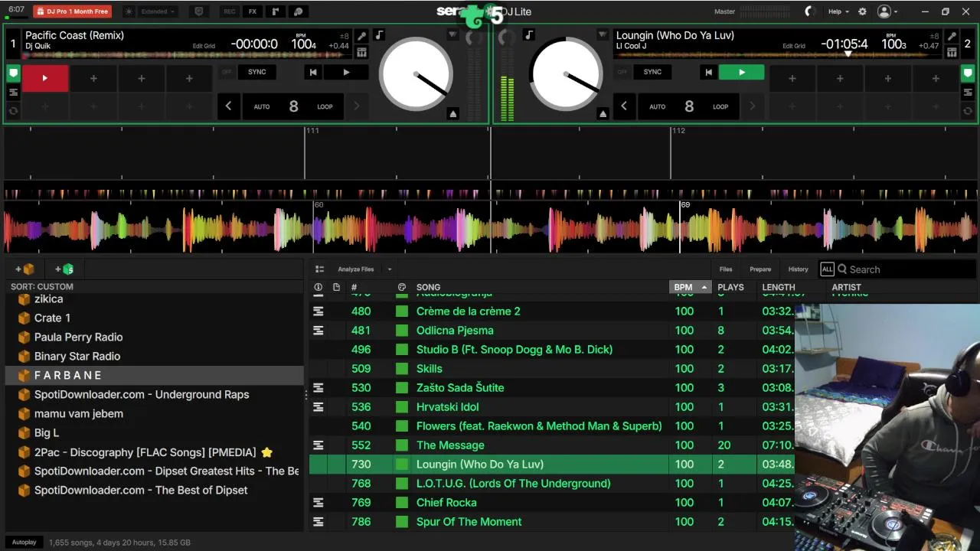Enable SYNC on deck 2
Viewport: 980px width, 551px height.
pos(652,72)
